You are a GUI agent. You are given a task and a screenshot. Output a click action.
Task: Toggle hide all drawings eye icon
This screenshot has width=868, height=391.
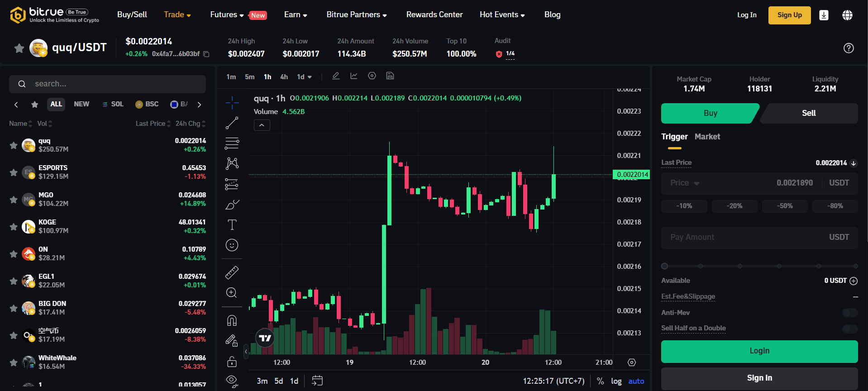(x=232, y=381)
